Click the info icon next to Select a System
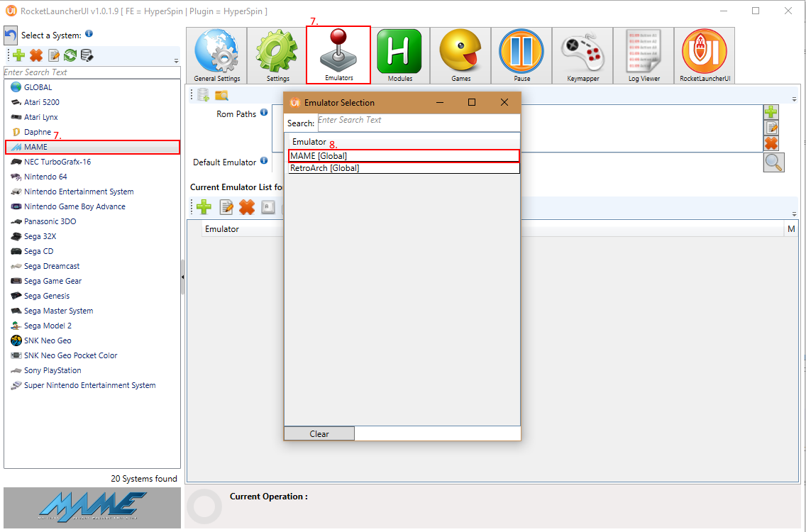 pos(89,34)
